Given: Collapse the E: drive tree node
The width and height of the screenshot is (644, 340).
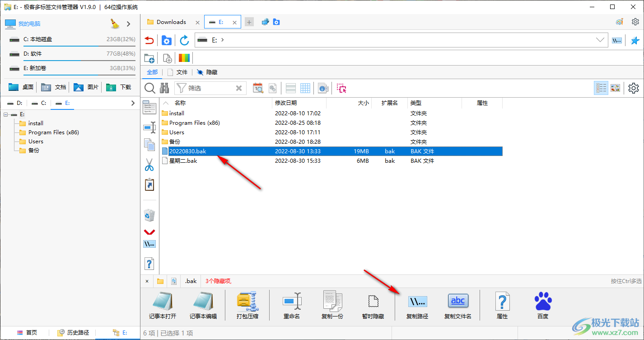Looking at the screenshot, I should click(6, 115).
